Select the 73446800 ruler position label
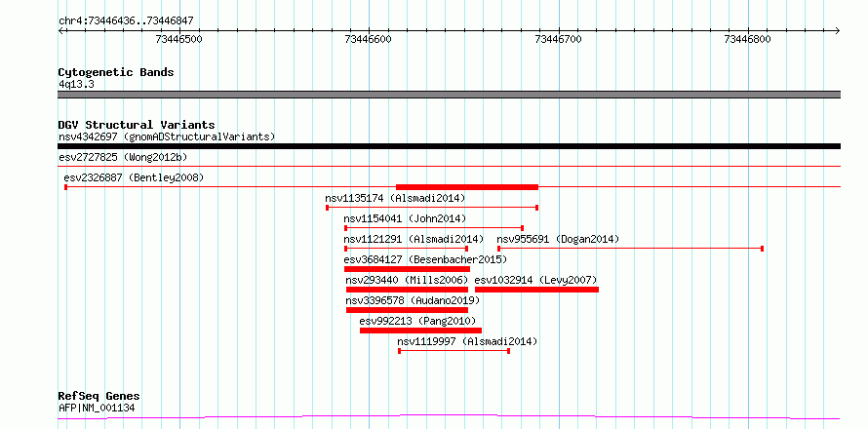This screenshot has width=868, height=429. click(747, 39)
